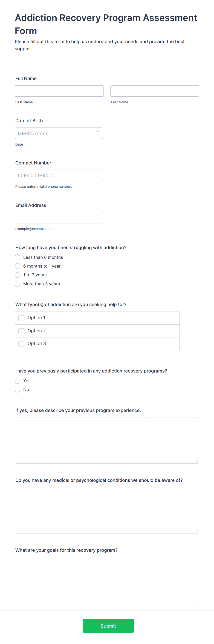Click the medical or psychological conditions text area
Image resolution: width=214 pixels, height=644 pixels.
click(x=107, y=510)
